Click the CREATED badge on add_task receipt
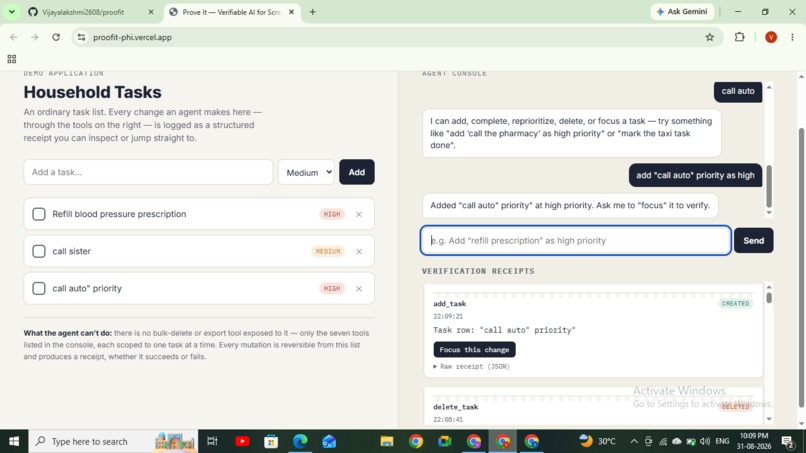The width and height of the screenshot is (806, 453). (736, 303)
